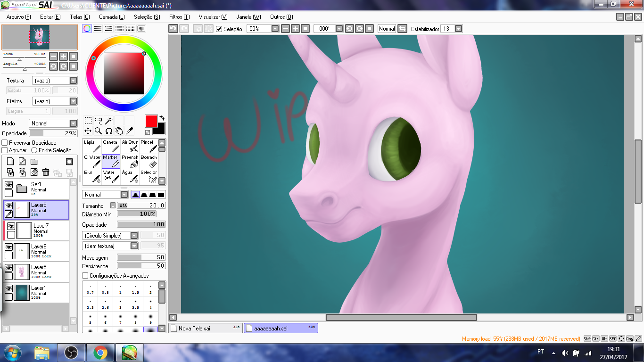Flip the canvas view horizontally
Screen dimensions: 644x362
pos(402,29)
